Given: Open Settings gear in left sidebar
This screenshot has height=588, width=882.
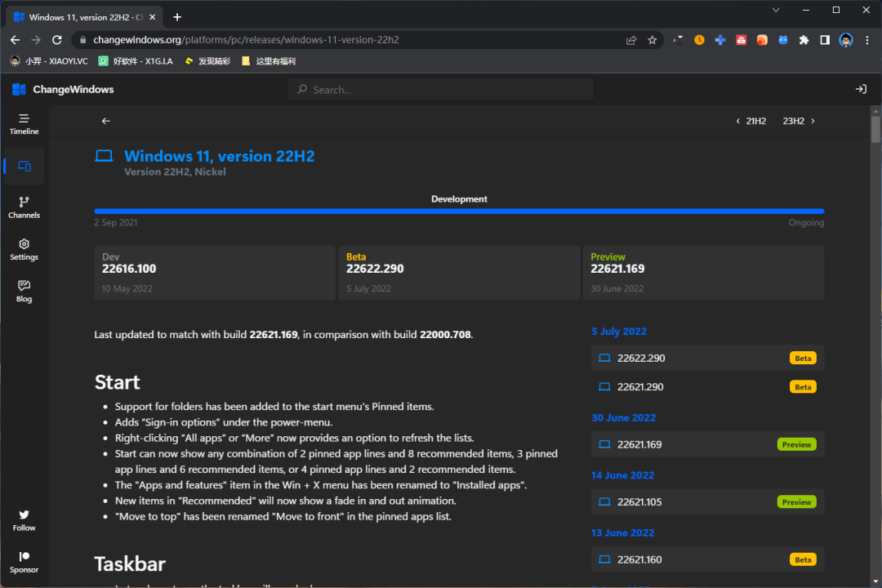Looking at the screenshot, I should (x=24, y=249).
